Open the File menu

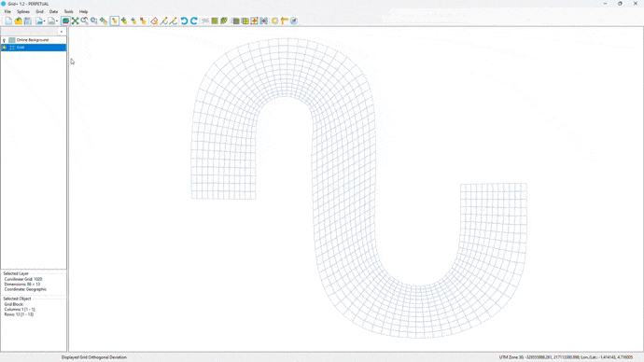click(7, 11)
